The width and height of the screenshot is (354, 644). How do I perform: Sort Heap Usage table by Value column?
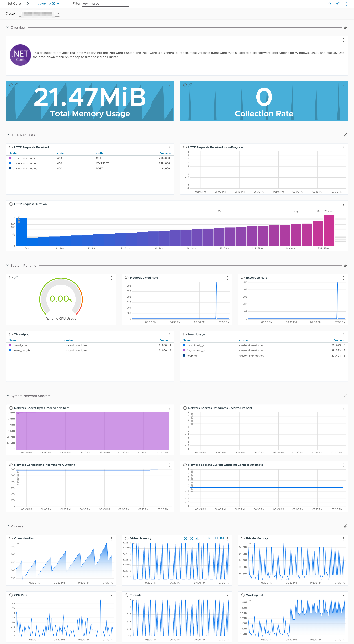(339, 340)
